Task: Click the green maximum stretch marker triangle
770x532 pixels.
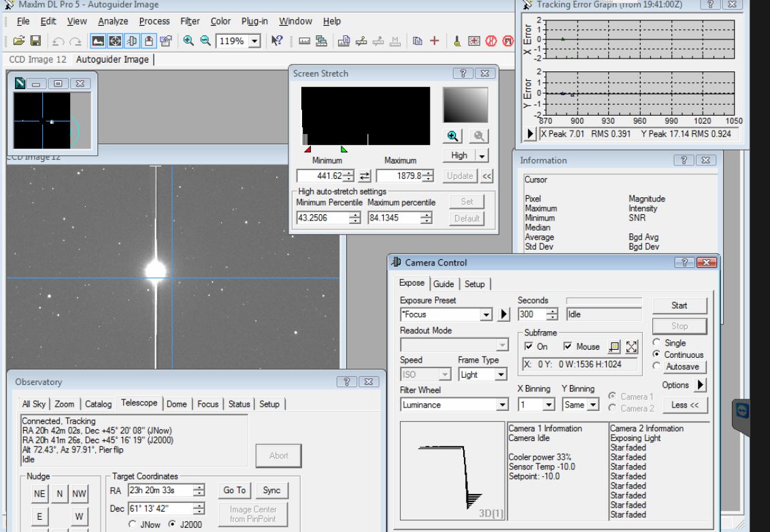Action: pyautogui.click(x=344, y=150)
